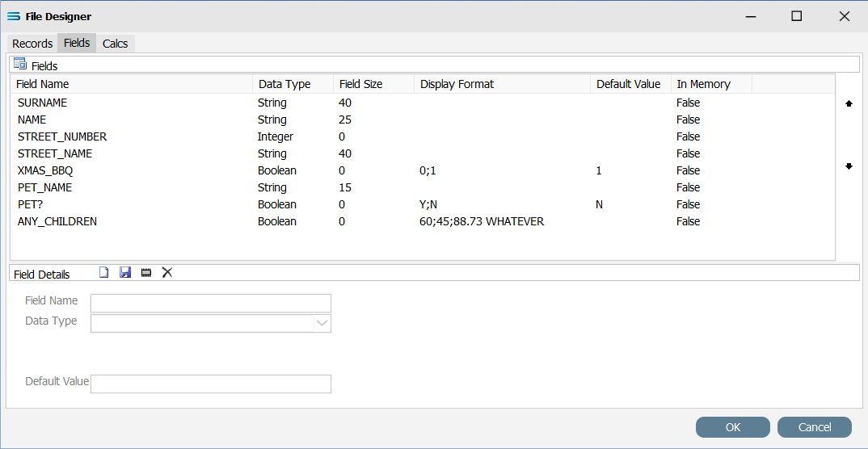Close the File Designer window
868x449 pixels.
(845, 16)
